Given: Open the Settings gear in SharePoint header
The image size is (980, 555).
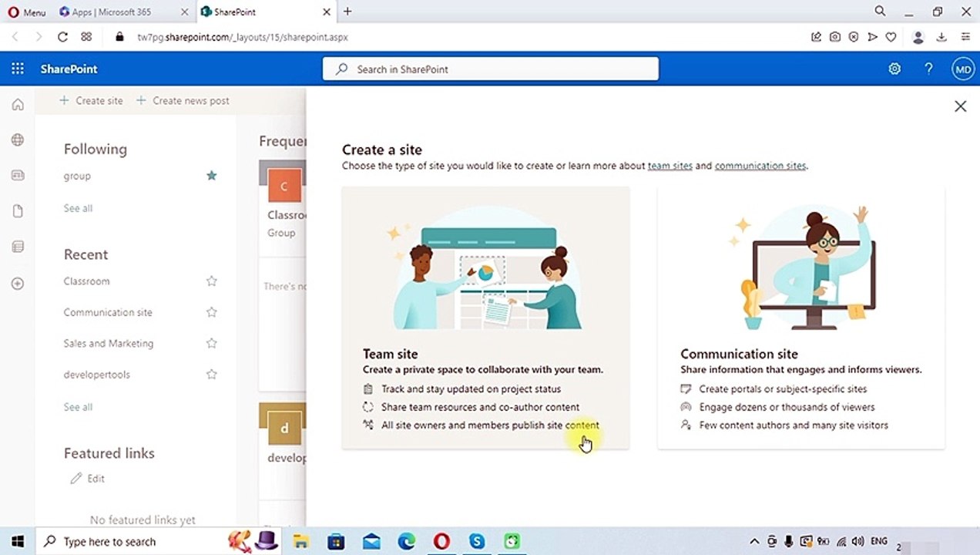Looking at the screenshot, I should click(x=894, y=69).
